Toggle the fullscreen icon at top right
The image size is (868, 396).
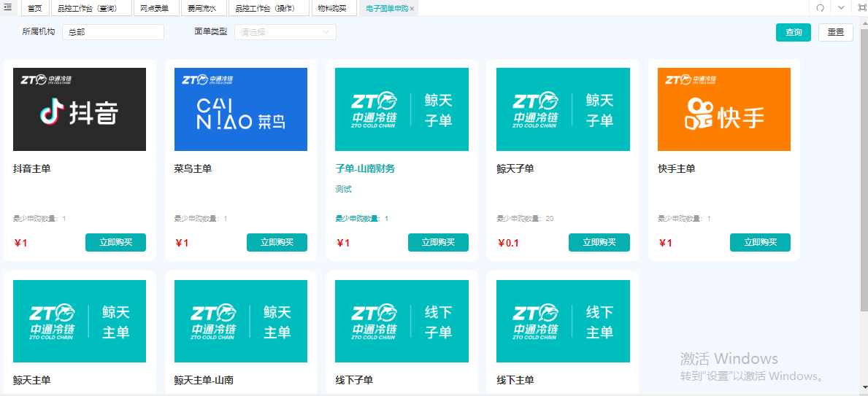coord(862,8)
